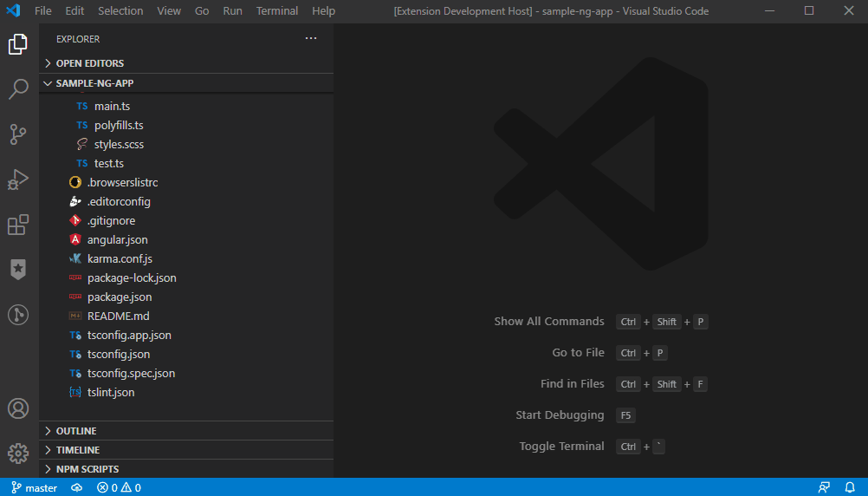Open the Source Control view
The image size is (868, 496).
[x=17, y=134]
